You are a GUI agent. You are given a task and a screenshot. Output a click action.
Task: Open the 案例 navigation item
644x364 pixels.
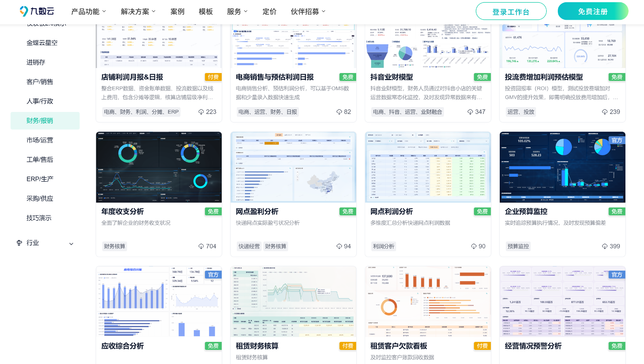(x=177, y=11)
